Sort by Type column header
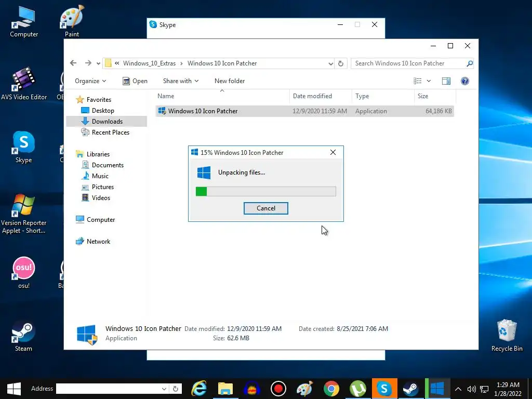Image resolution: width=532 pixels, height=399 pixels. (383, 96)
